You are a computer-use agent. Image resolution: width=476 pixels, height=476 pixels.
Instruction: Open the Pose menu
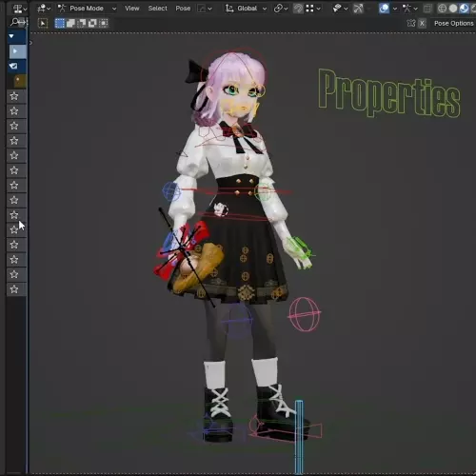pos(183,9)
